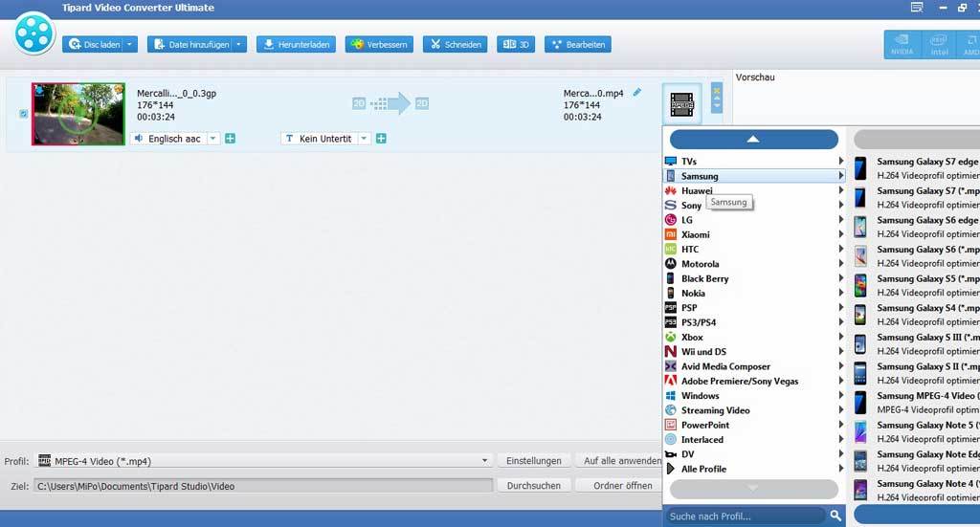This screenshot has width=980, height=527.
Task: Click the Alle Profile icon
Action: point(671,469)
